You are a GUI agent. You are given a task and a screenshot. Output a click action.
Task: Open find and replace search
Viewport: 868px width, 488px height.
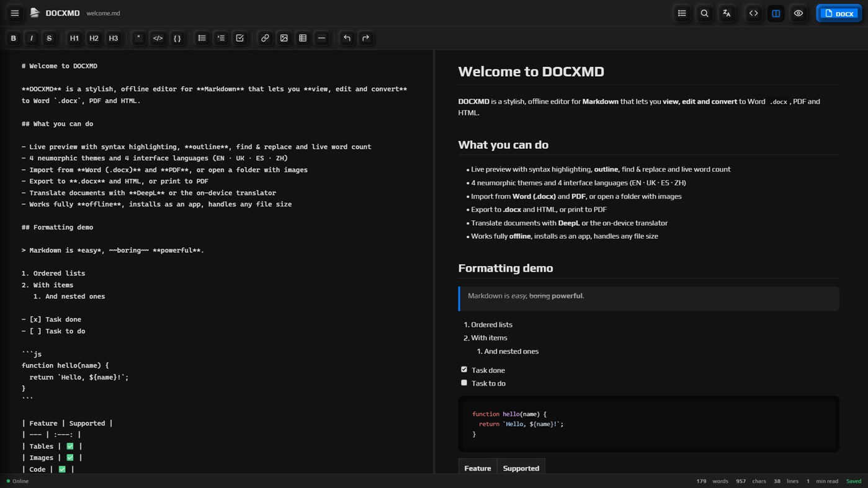pyautogui.click(x=704, y=13)
